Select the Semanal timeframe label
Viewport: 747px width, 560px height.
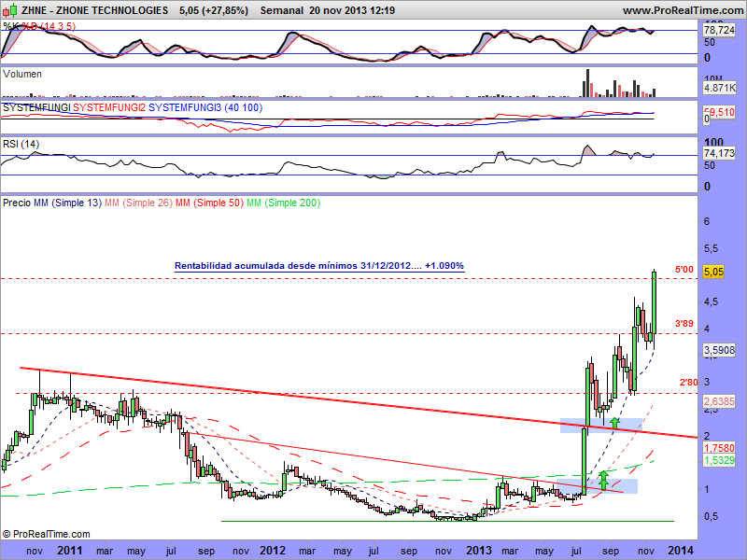click(282, 10)
